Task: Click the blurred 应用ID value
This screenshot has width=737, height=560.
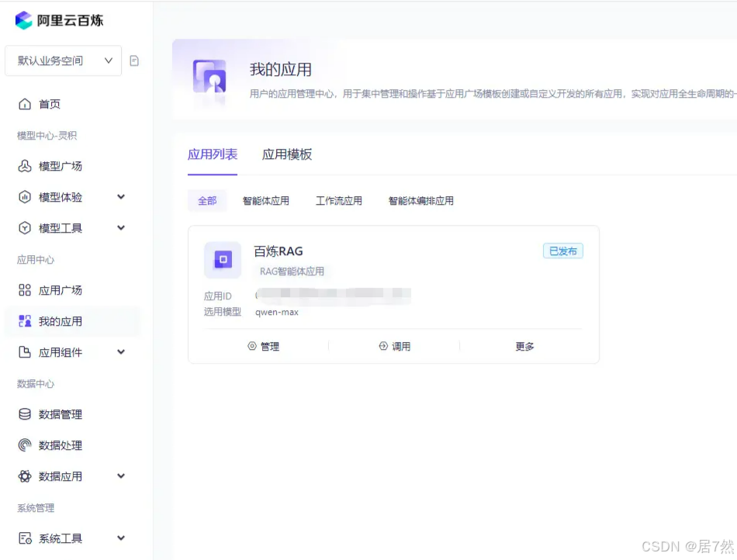Action: [x=334, y=294]
